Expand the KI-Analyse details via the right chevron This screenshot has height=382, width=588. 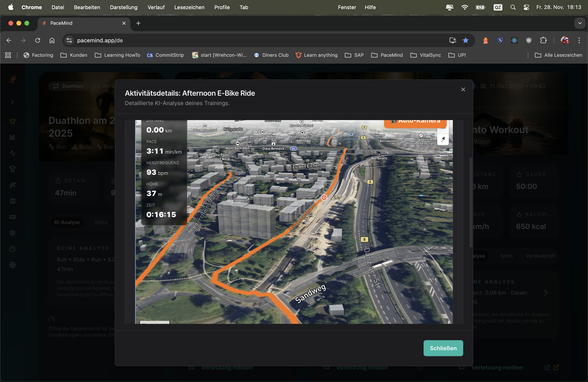point(546,293)
